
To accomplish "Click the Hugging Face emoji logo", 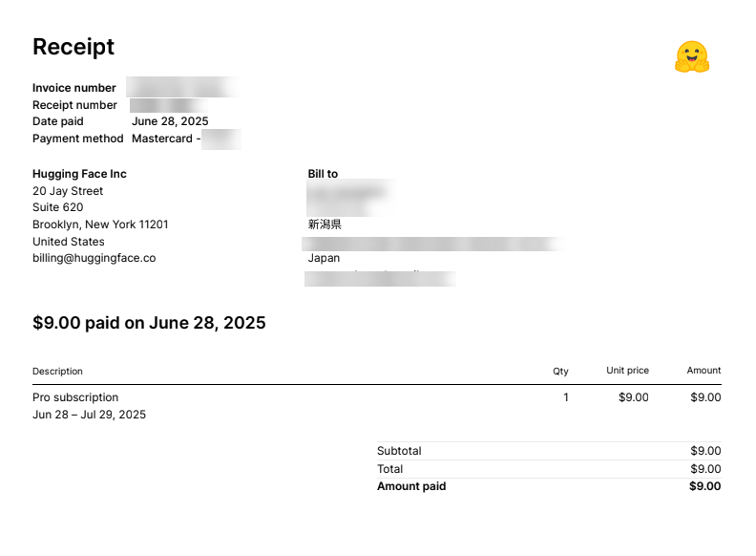I will 691,57.
